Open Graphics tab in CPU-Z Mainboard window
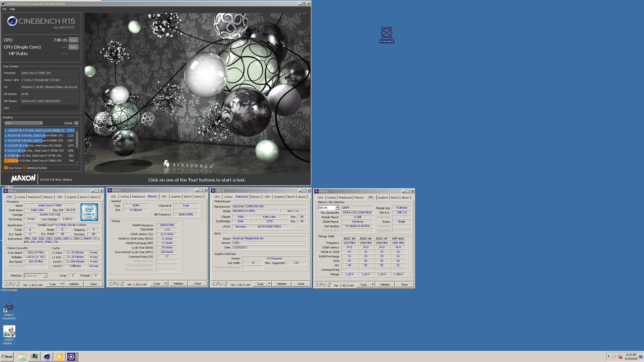Screen dimensions: 644x362 pyautogui.click(x=279, y=197)
